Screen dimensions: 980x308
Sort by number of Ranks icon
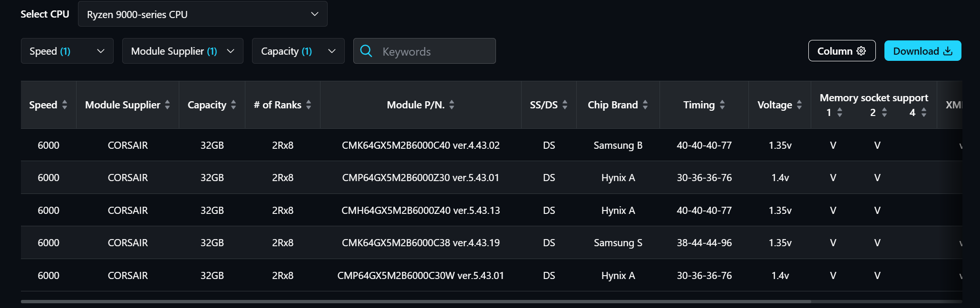[309, 105]
